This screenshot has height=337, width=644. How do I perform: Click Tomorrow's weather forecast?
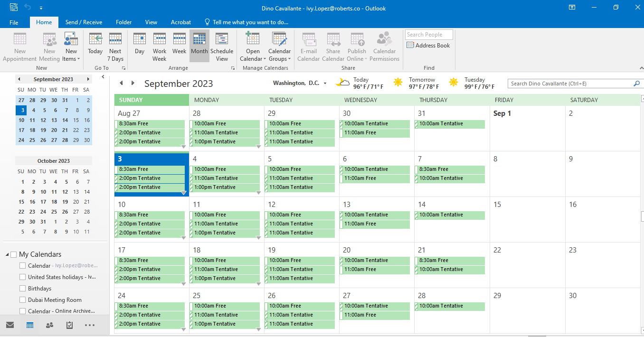point(415,83)
